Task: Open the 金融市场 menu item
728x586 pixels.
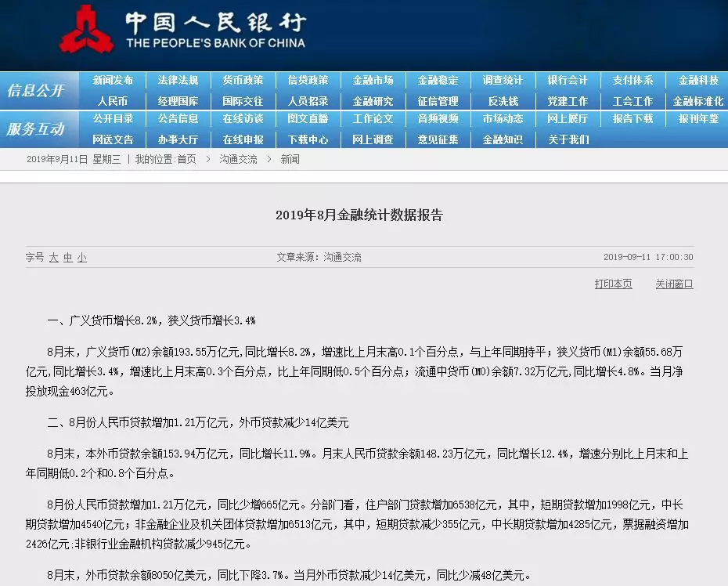Action: tap(373, 81)
